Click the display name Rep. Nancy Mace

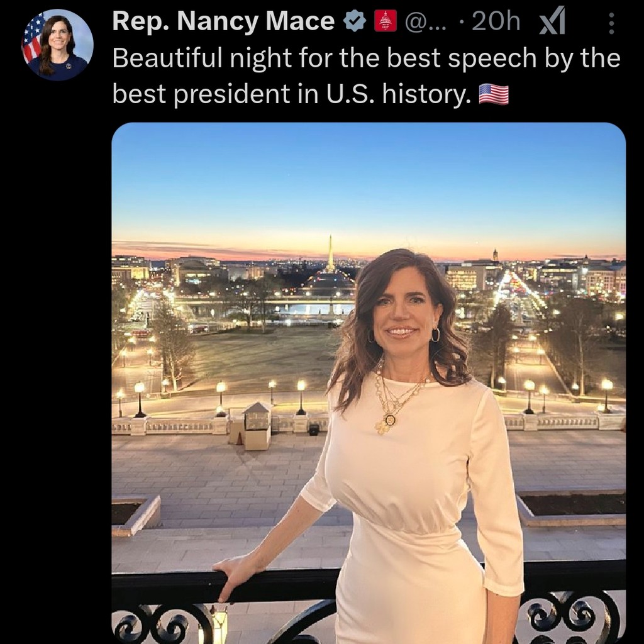click(x=223, y=21)
